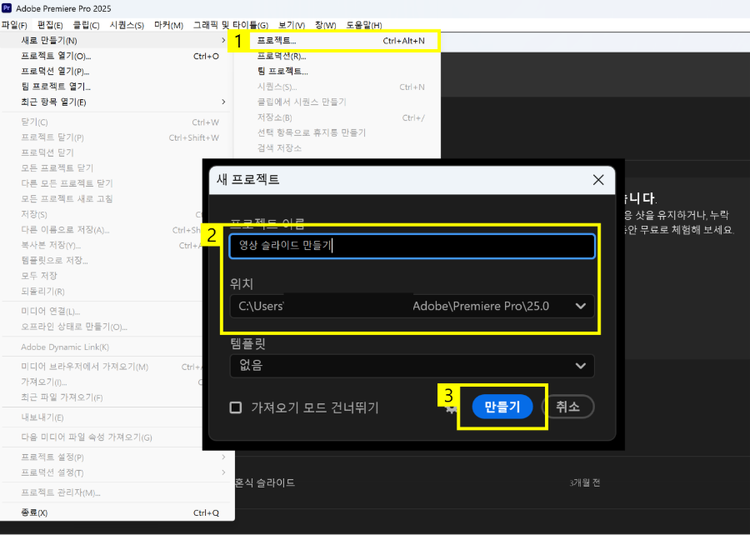Close the 새 프로젝트 dialog with X
The width and height of the screenshot is (750, 535).
point(598,180)
